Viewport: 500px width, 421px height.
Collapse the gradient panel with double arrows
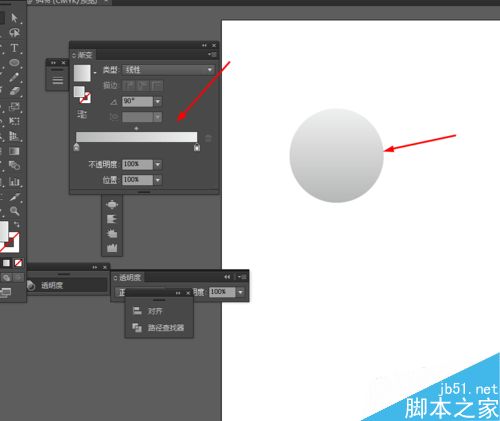(x=204, y=45)
